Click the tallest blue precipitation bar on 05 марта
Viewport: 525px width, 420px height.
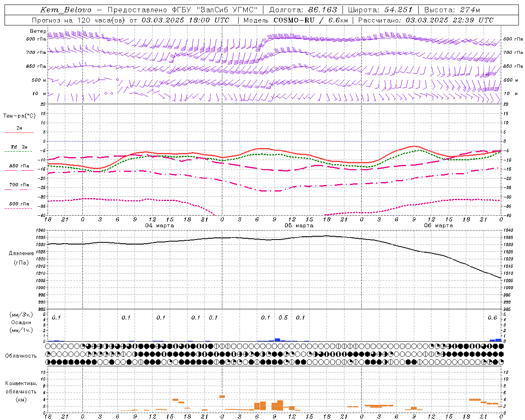tap(277, 340)
